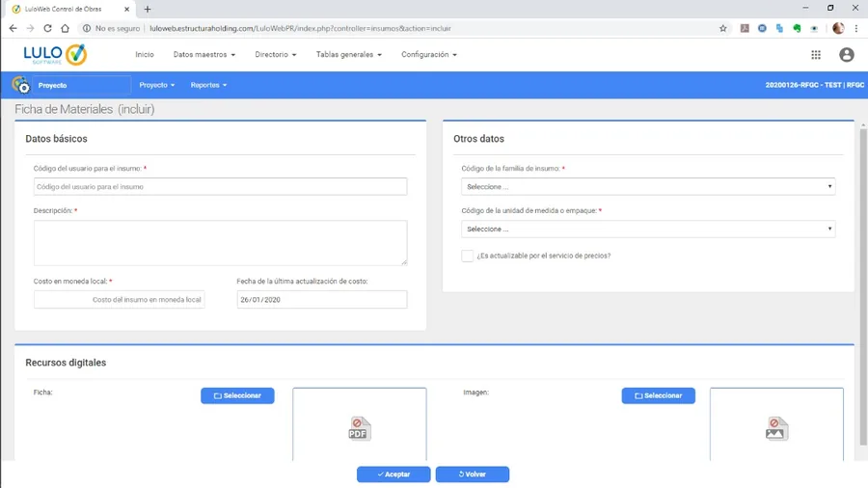This screenshot has width=868, height=488.
Task: Click the project identifier '20200126-RFGC - TEST | RFGC'
Action: pos(814,85)
